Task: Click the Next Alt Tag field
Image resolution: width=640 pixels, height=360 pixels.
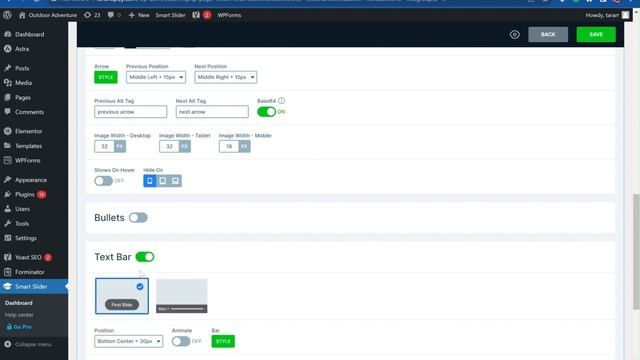Action: coord(212,112)
